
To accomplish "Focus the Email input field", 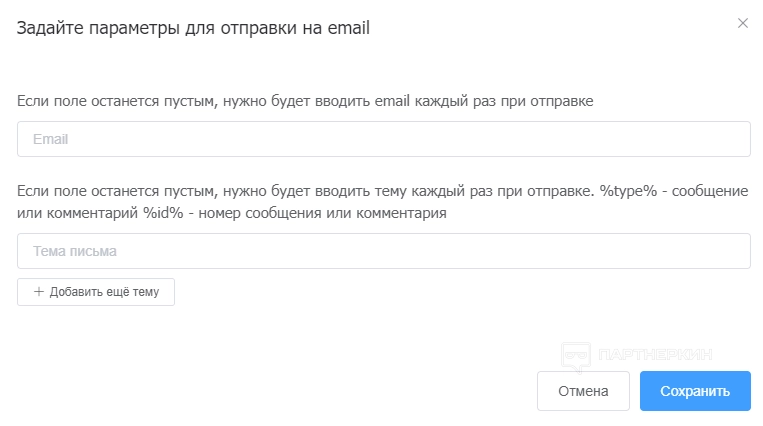I will [383, 139].
